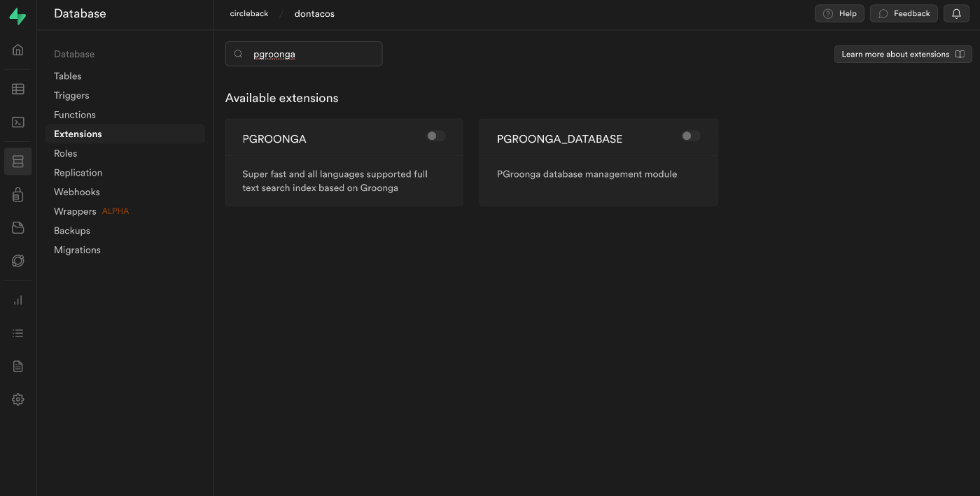Click the PGROONGA_DATABASE card title
The image size is (980, 496).
click(559, 139)
